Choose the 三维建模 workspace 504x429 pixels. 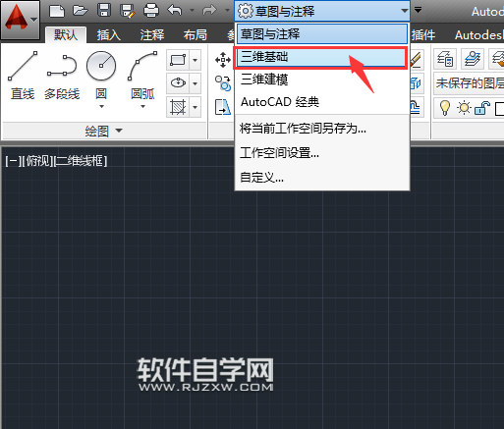coord(322,80)
